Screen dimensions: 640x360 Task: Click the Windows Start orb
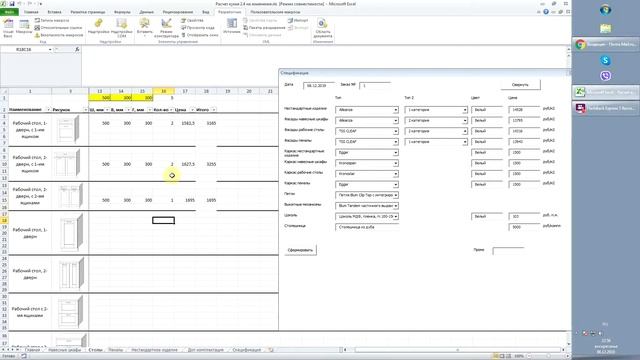[605, 10]
